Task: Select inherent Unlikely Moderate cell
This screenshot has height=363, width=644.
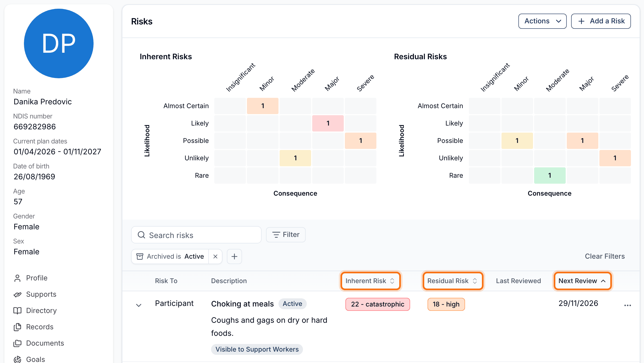Action: [295, 158]
